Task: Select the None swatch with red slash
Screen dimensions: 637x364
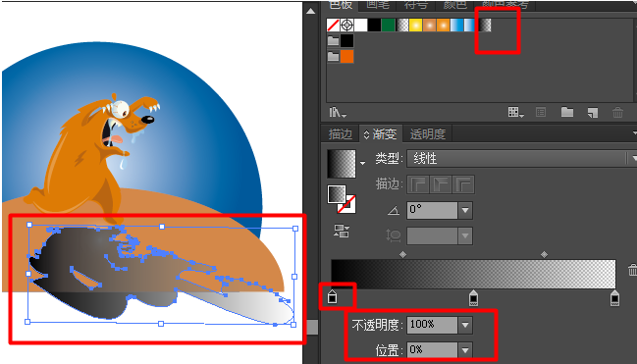Action: pos(333,26)
